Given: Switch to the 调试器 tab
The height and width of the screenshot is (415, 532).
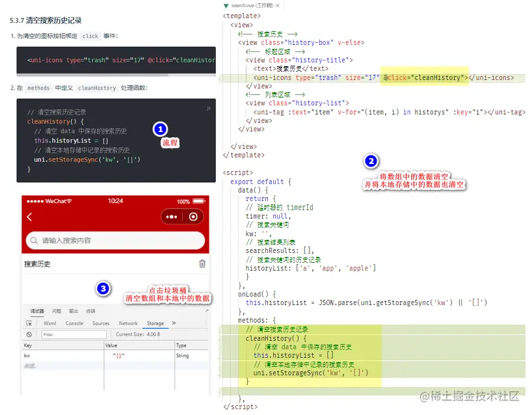Looking at the screenshot, I should pyautogui.click(x=37, y=311).
